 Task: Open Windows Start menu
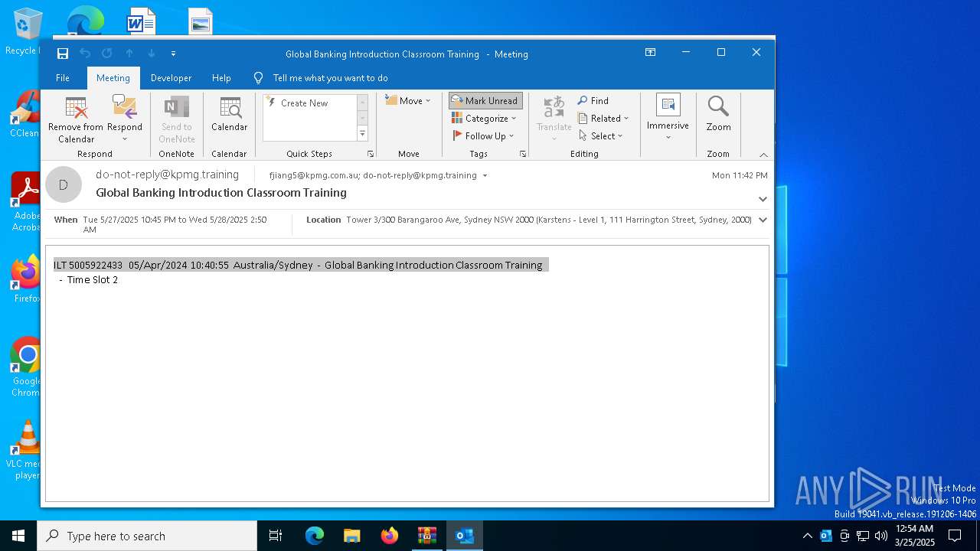coord(18,536)
